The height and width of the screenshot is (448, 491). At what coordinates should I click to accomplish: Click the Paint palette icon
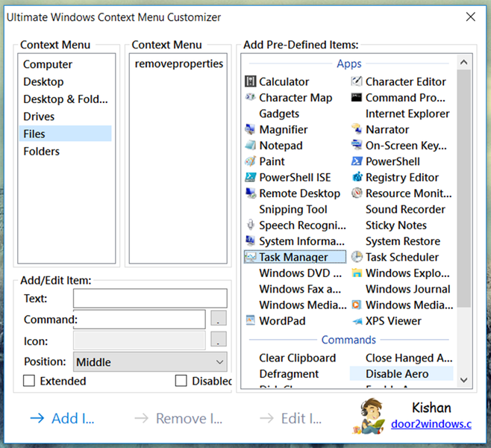pos(250,161)
